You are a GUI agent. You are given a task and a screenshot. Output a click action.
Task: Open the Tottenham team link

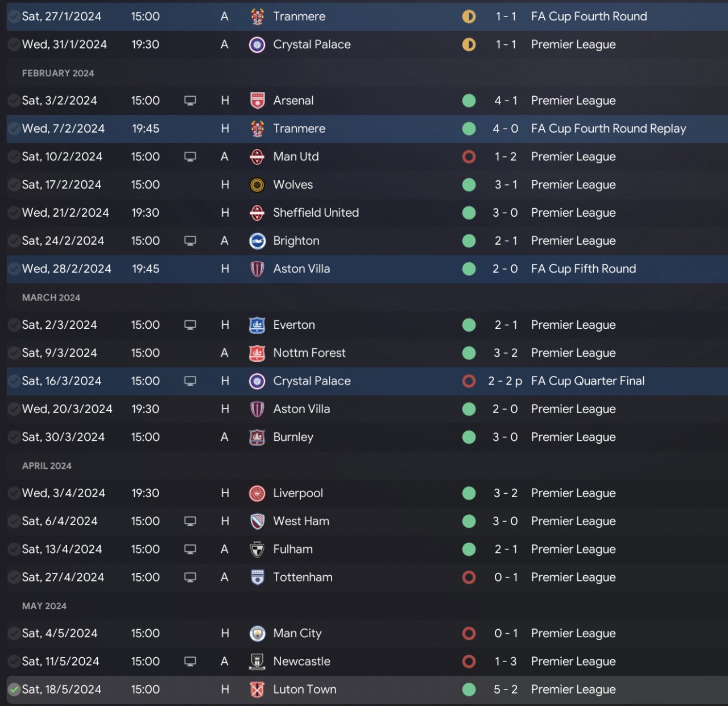click(x=303, y=577)
